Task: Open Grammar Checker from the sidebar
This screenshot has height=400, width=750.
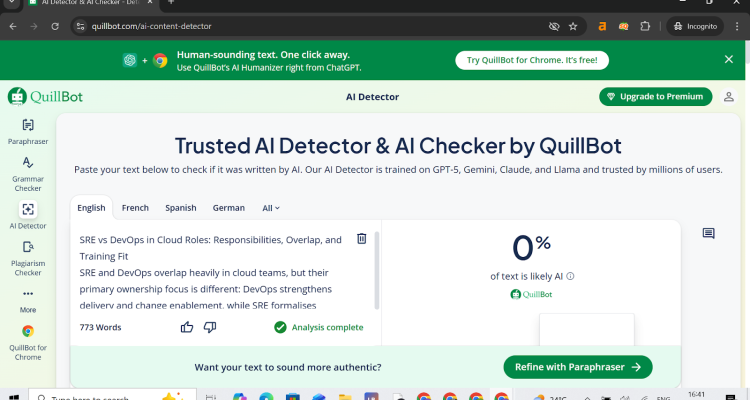Action: click(x=28, y=174)
